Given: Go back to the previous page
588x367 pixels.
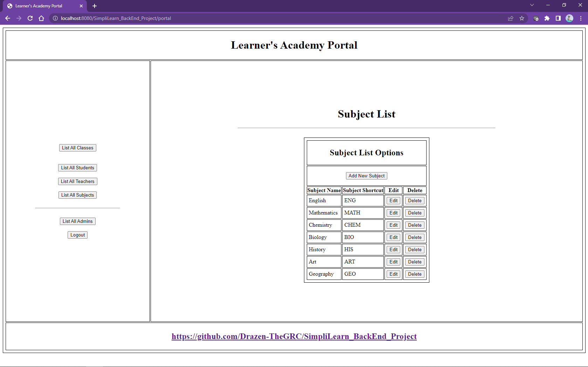Looking at the screenshot, I should 8,18.
